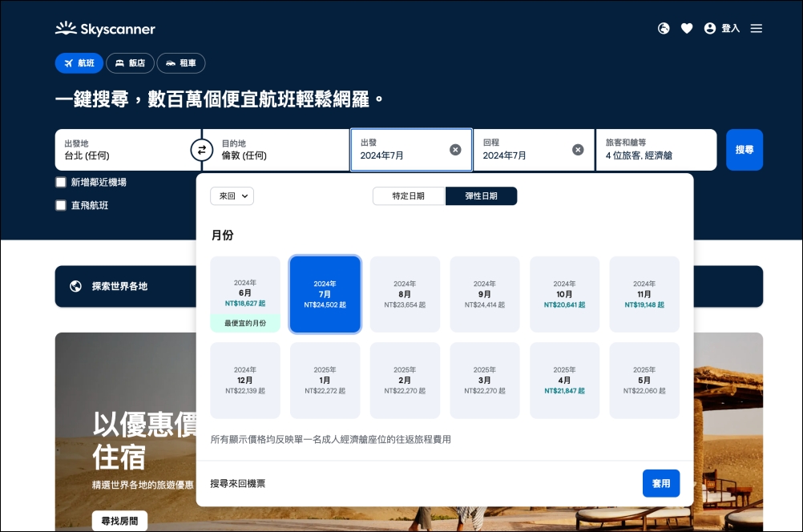
Task: Choose the 2025年2月 month card
Action: point(405,381)
